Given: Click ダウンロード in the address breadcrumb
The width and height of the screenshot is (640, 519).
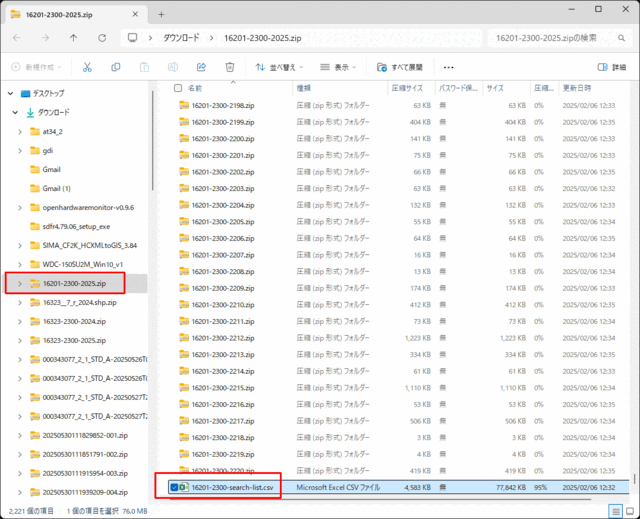Looking at the screenshot, I should pyautogui.click(x=185, y=38).
